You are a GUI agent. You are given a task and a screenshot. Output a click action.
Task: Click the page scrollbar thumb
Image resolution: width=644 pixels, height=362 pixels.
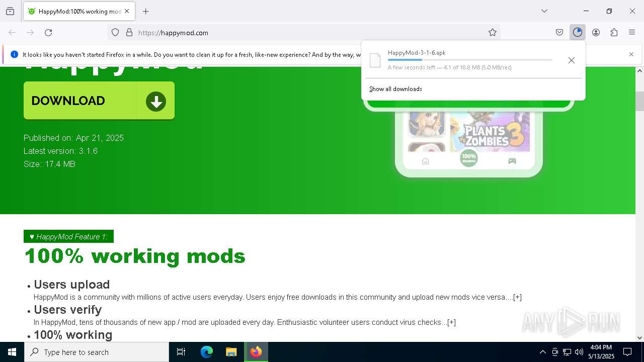point(639,101)
